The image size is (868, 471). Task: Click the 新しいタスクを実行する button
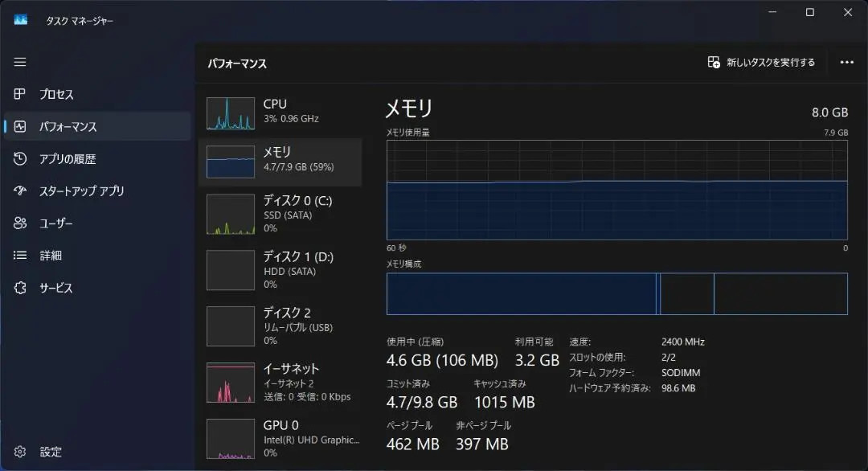(x=761, y=62)
